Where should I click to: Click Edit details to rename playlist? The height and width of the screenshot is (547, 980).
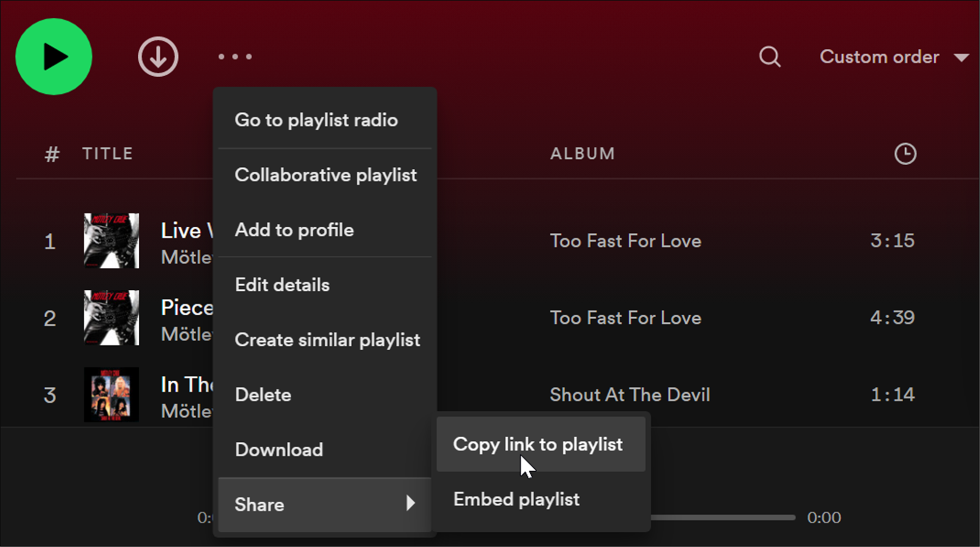coord(282,285)
